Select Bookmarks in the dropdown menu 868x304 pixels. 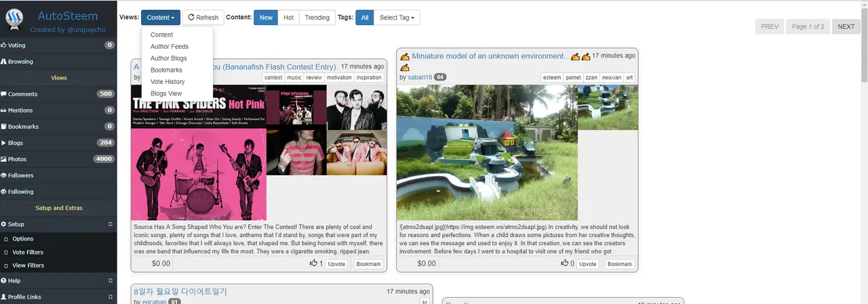pos(177,70)
